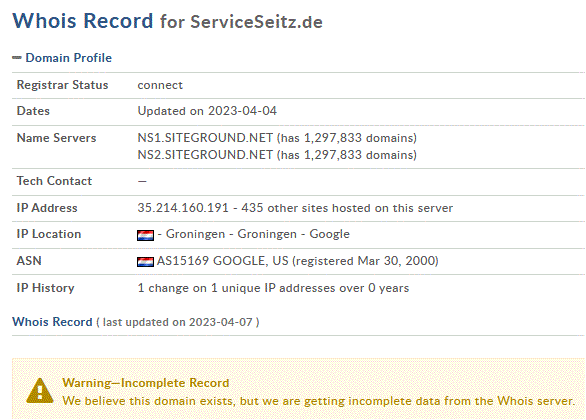The height and width of the screenshot is (420, 586).
Task: View 435 other sites hosted on server
Action: [347, 208]
